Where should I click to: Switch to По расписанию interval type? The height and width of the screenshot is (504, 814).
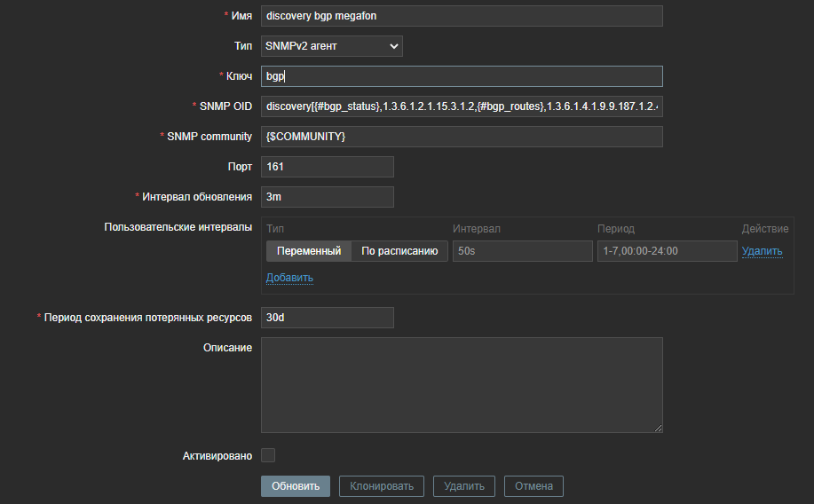click(x=399, y=251)
